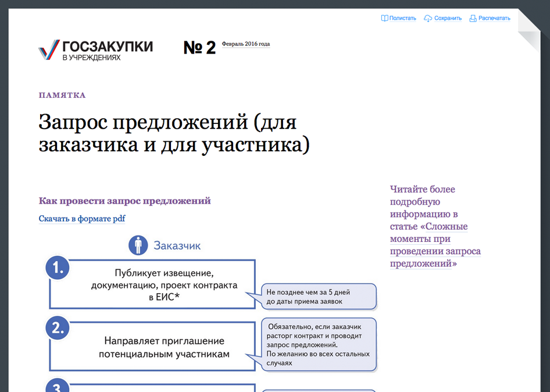Click the step 1 number circle
Screen dimensions: 550x392
pos(58,268)
